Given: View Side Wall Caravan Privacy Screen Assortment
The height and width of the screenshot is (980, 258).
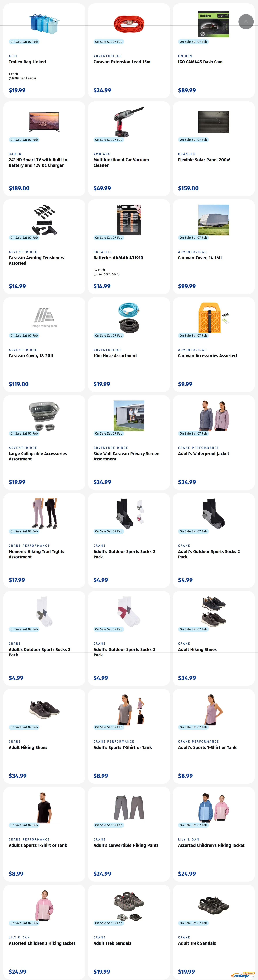Looking at the screenshot, I should coord(126,456).
